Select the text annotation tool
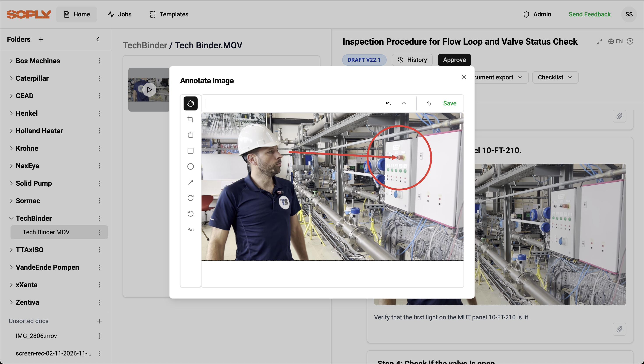 pos(191,229)
